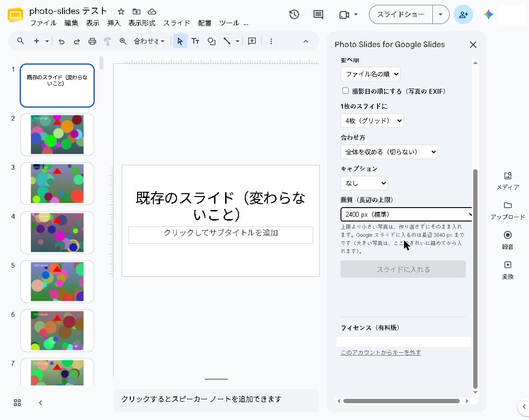This screenshot has width=529, height=420.
Task: Open the ファイル名の順 sort dropdown
Action: [x=370, y=74]
